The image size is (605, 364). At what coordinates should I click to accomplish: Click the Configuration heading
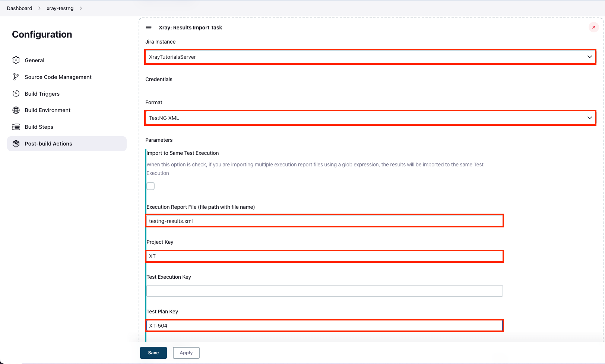click(42, 34)
